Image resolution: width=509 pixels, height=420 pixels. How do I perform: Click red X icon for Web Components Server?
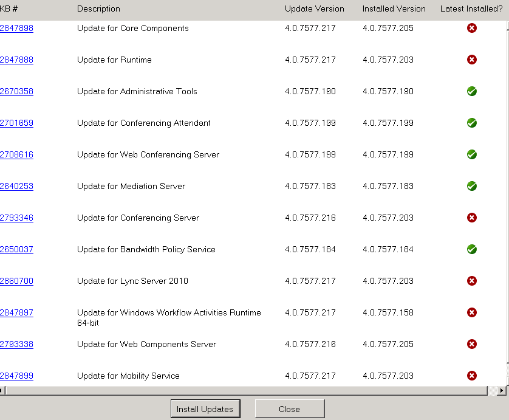(x=472, y=344)
